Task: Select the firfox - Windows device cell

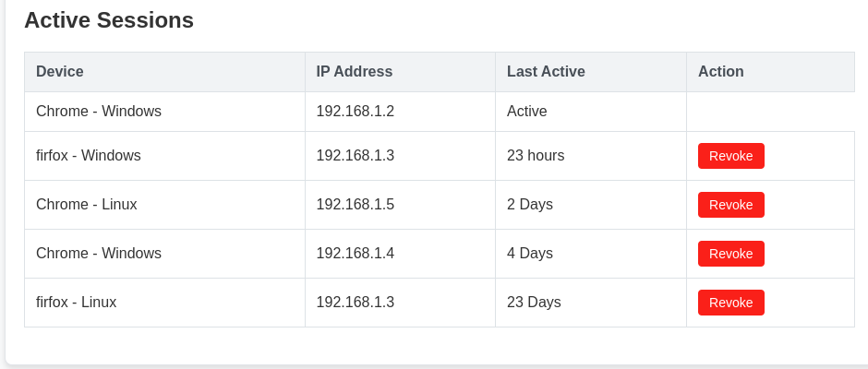Action: [89, 156]
